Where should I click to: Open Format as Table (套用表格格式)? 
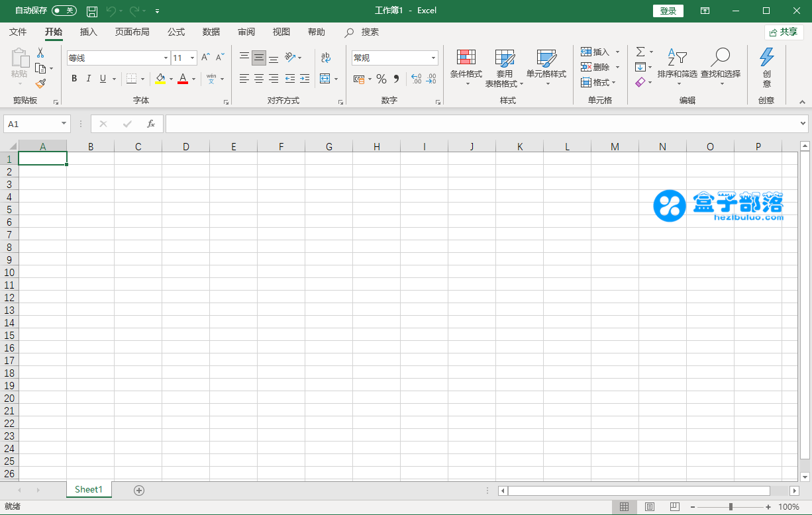point(505,68)
